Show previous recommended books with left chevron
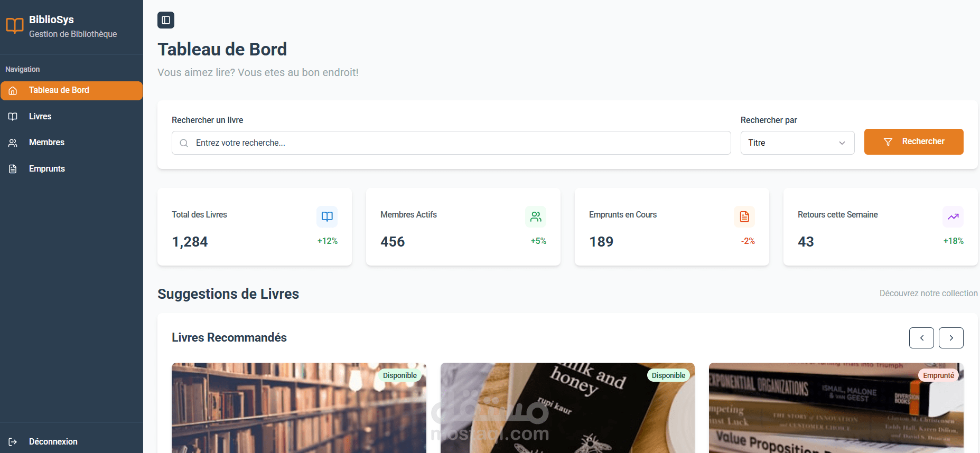 (x=921, y=338)
